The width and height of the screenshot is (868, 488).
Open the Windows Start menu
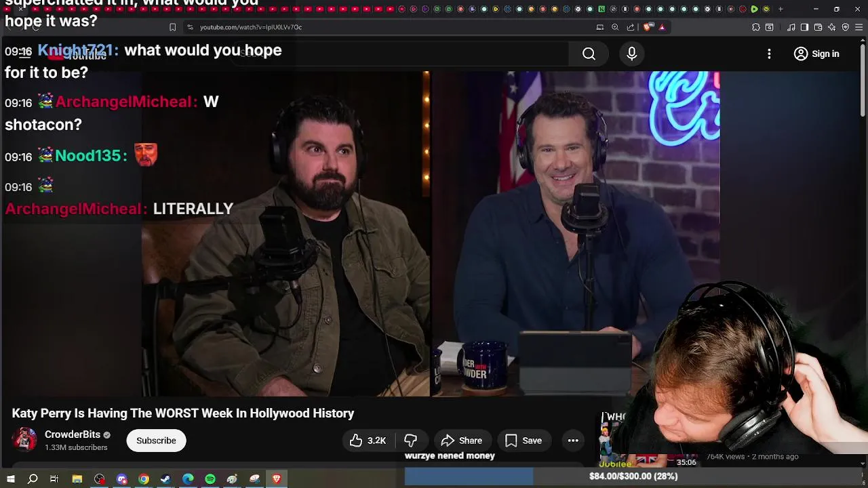10,479
